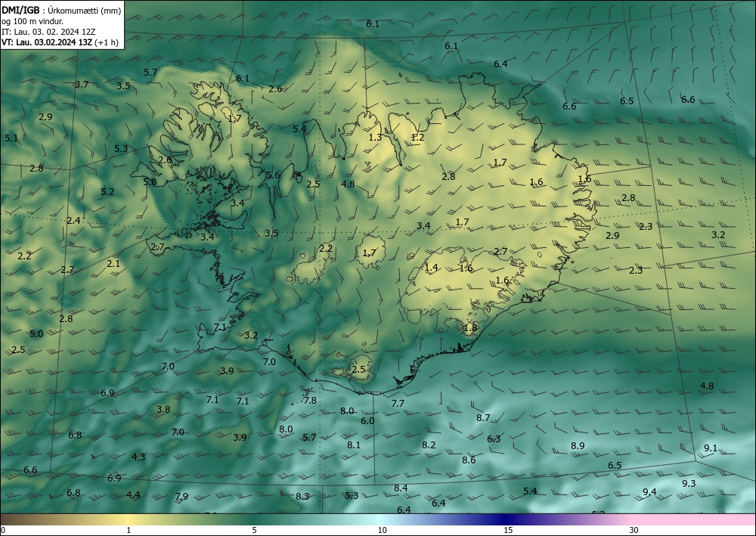Click the 1.8 value near southeast coast
This screenshot has height=536, width=756.
click(470, 328)
